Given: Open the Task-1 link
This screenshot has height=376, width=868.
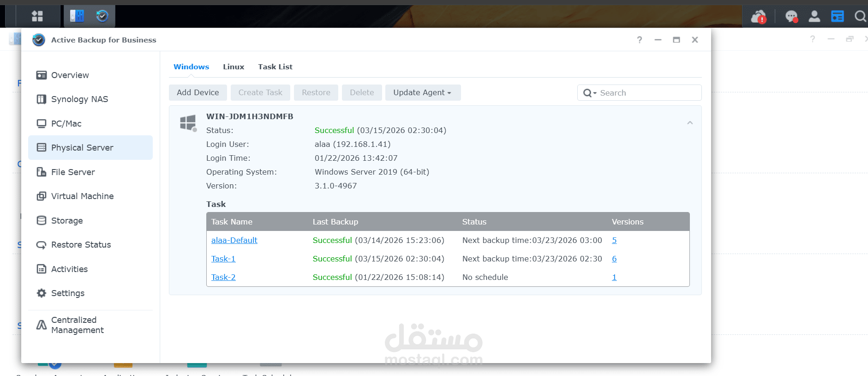Looking at the screenshot, I should point(223,259).
